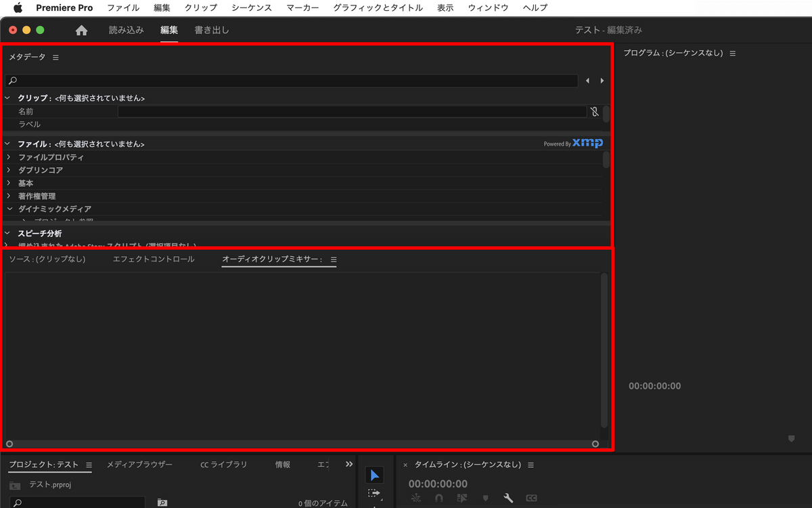Expand the ファイルプロパティ group
This screenshot has width=812, height=508.
pos(9,157)
